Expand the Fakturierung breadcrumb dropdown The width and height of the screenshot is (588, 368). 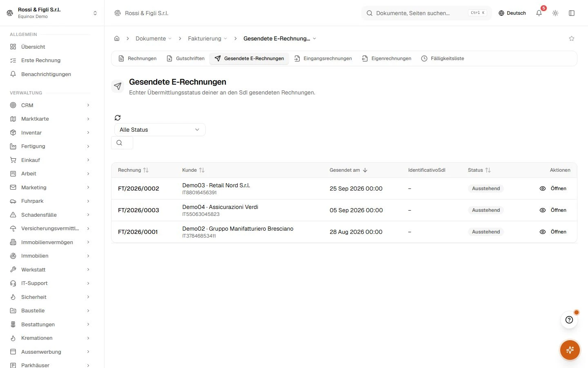[207, 38]
